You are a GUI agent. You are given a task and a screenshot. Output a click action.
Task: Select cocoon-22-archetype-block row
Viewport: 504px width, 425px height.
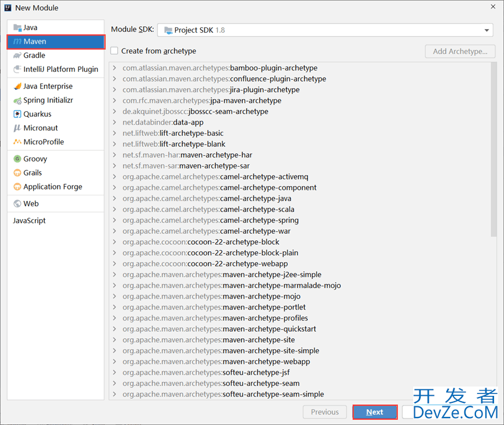coord(301,242)
